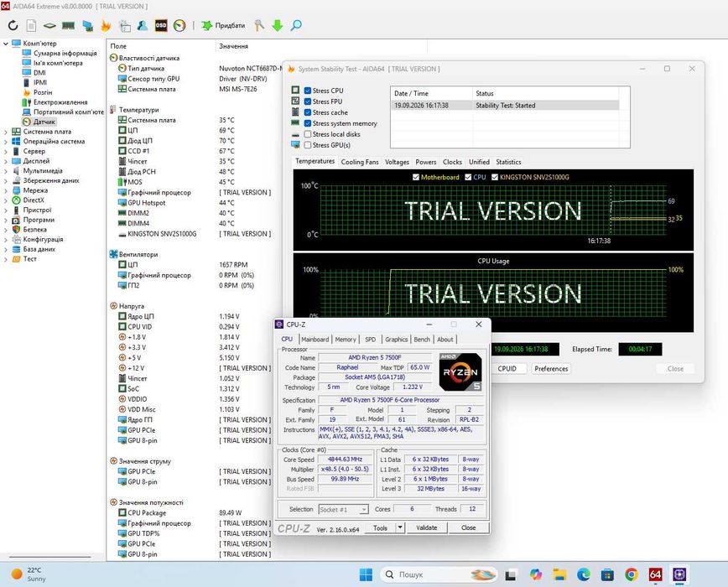Click the Refresh icon in AIDA64 toolbar
The height and width of the screenshot is (587, 728).
(13, 25)
